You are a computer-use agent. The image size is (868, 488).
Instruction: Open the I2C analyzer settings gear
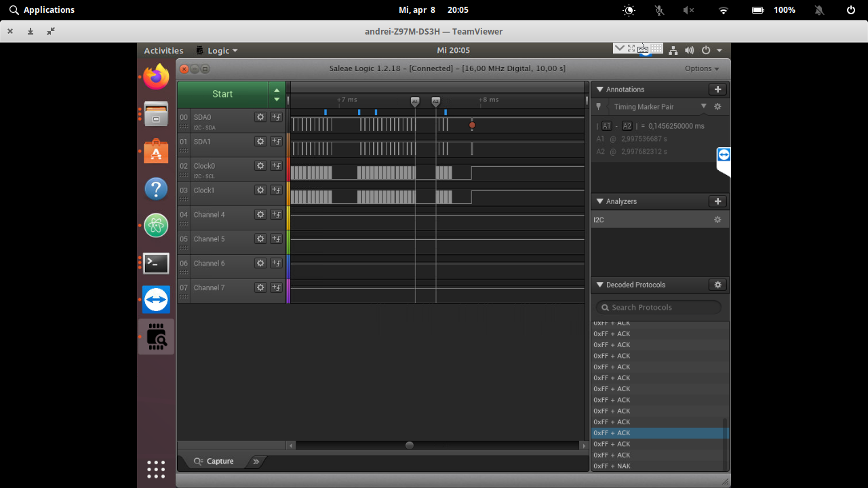(717, 219)
